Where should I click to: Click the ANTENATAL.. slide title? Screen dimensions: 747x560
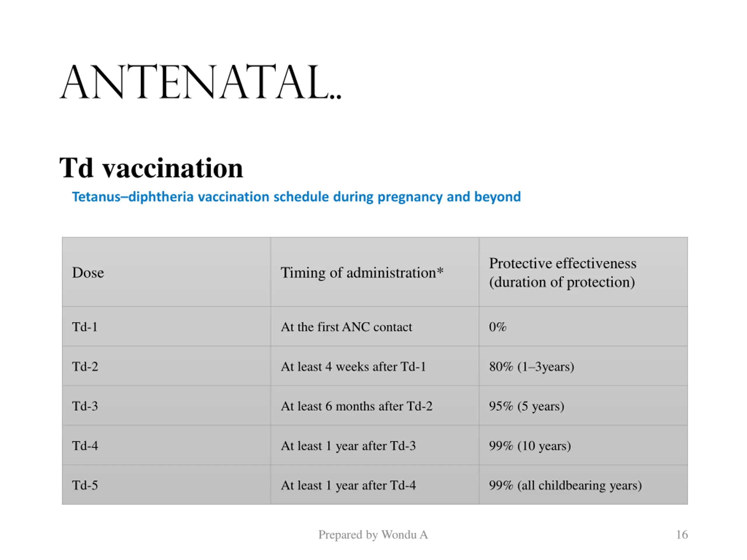click(x=200, y=82)
